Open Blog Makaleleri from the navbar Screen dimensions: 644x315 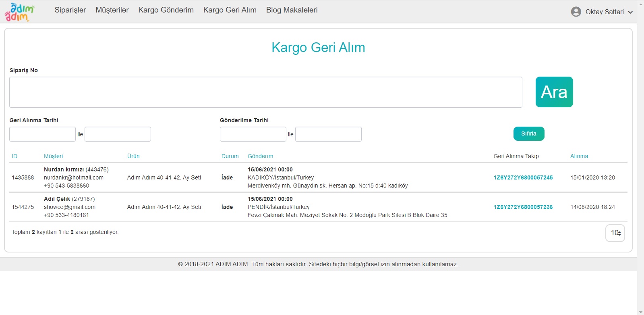(292, 10)
